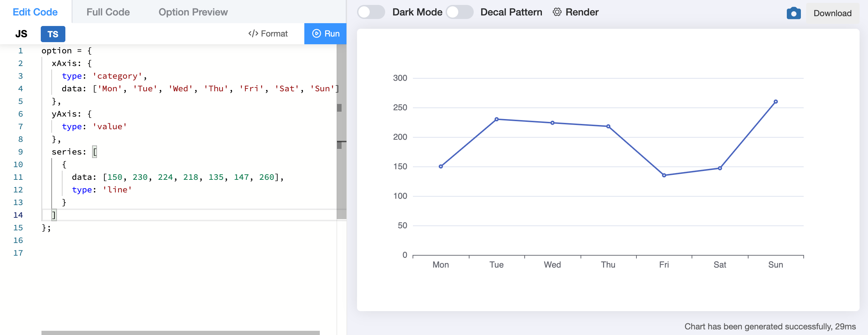This screenshot has width=868, height=335.
Task: Click the camera screenshot icon
Action: pos(793,12)
